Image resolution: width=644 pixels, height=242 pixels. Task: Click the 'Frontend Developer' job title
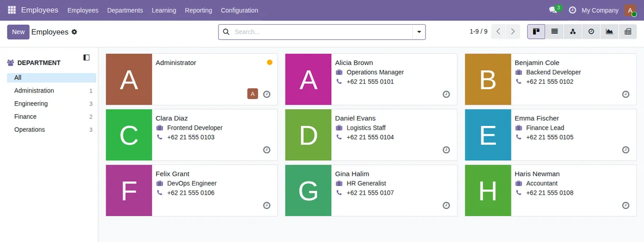(x=195, y=128)
